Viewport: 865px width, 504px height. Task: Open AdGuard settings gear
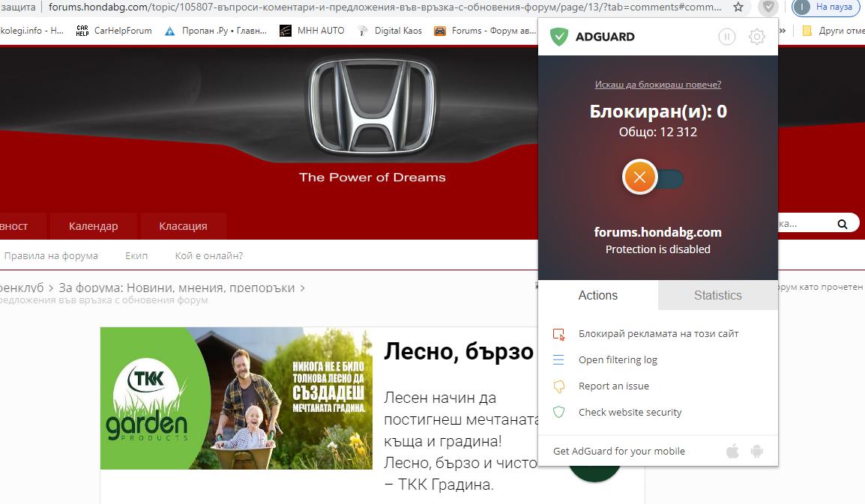(x=757, y=37)
